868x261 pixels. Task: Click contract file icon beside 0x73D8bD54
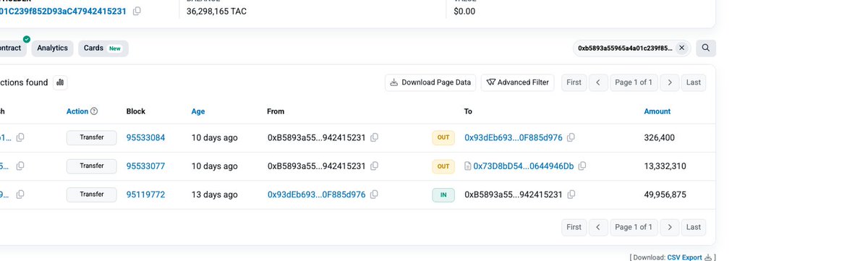pos(468,166)
